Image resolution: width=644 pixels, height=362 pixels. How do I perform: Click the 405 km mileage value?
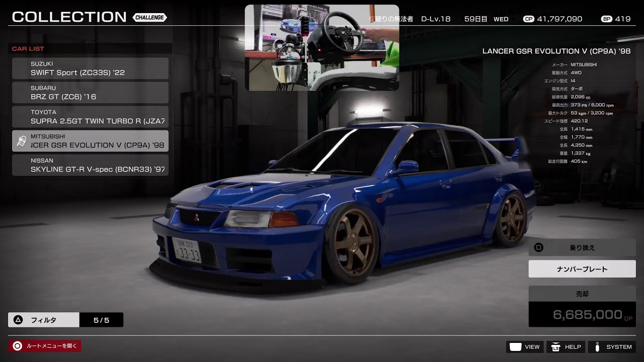tap(579, 161)
